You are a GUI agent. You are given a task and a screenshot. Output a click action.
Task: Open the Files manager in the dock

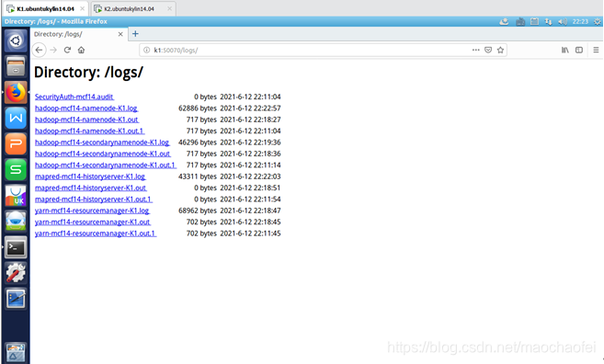(16, 66)
